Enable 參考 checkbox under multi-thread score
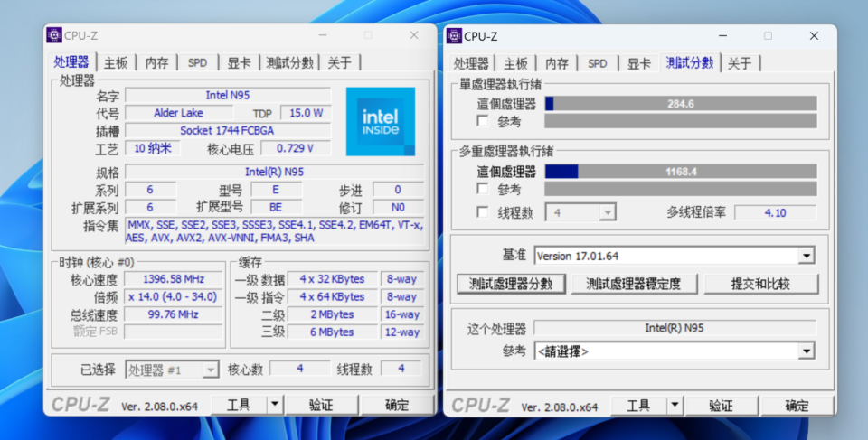Image resolution: width=868 pixels, height=440 pixels. pos(483,189)
